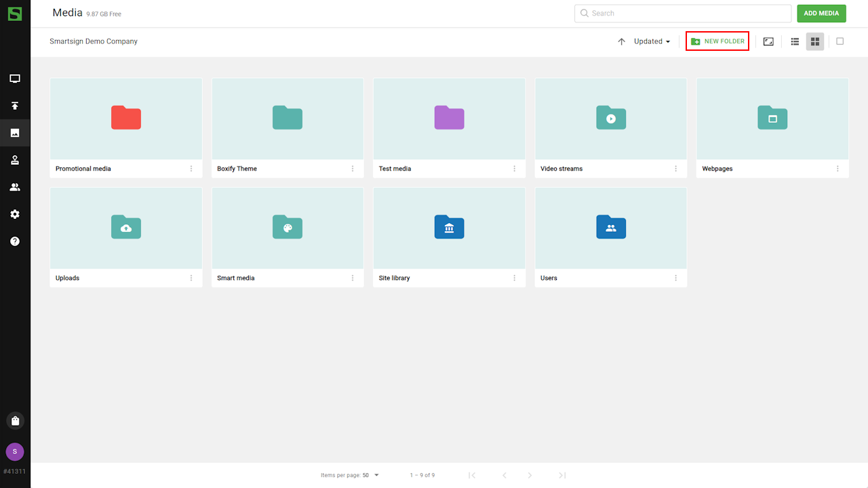This screenshot has height=488, width=868.
Task: Open the Users people icon in sidebar
Action: coord(15,187)
